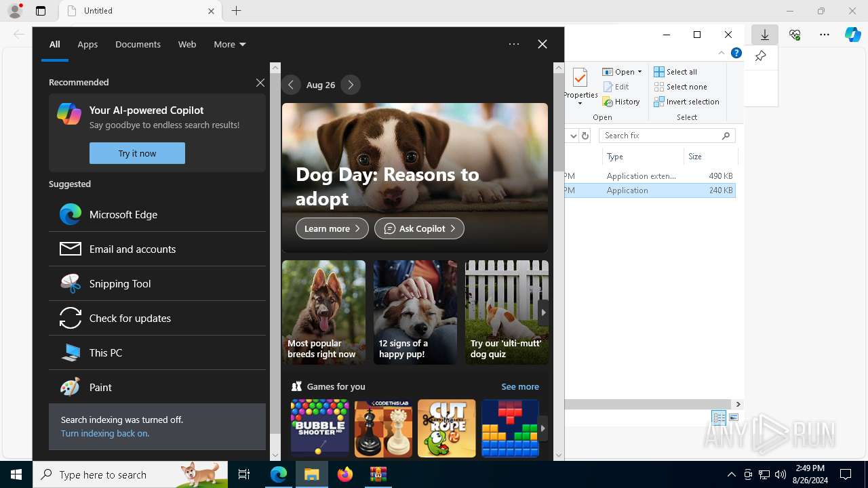Sort Explorer files by Size column

pyautogui.click(x=710, y=157)
